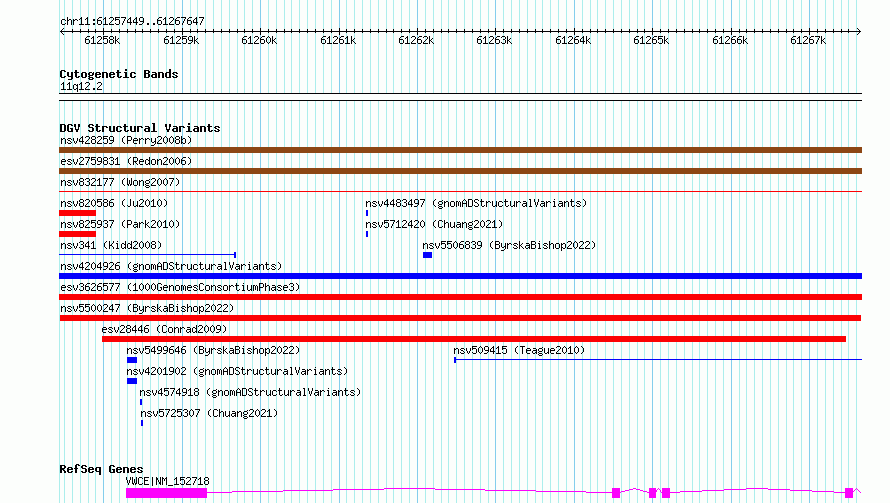
Task: Click the DGV Structural Variants track title
Action: (x=140, y=128)
